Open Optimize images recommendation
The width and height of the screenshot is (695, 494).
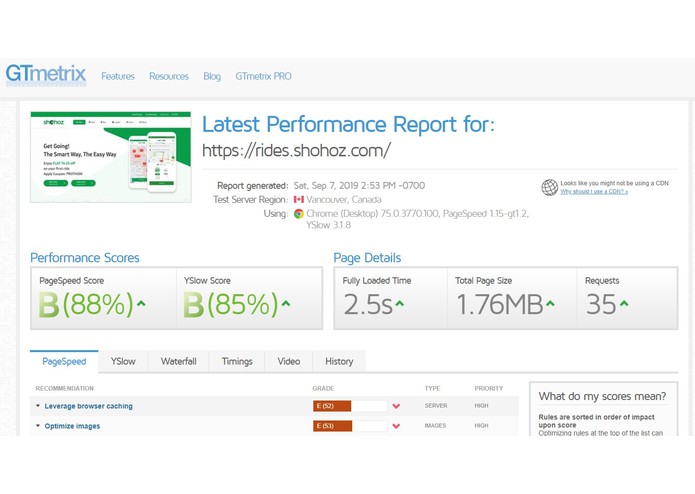(x=72, y=426)
